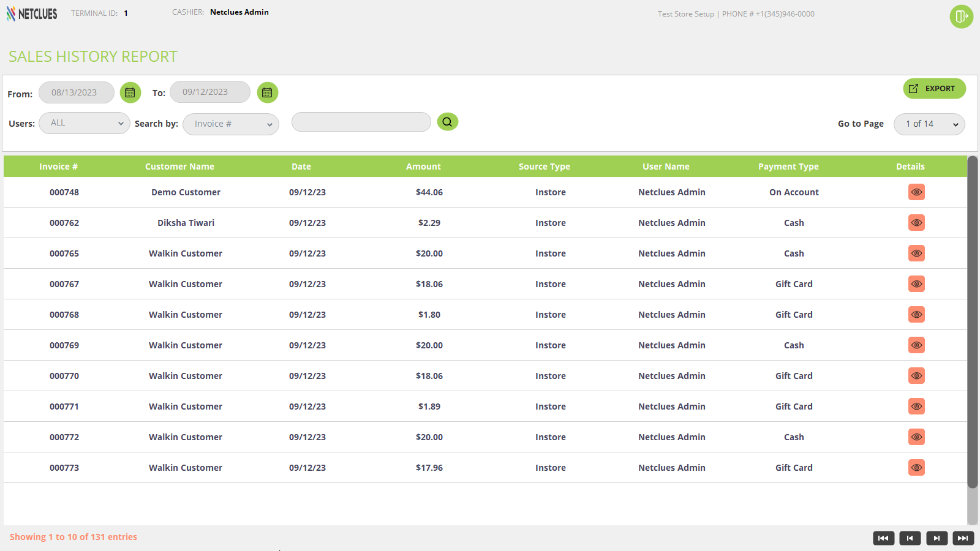Screen dimensions: 980x551
Task: Click the green search magnifier button
Action: tap(447, 122)
